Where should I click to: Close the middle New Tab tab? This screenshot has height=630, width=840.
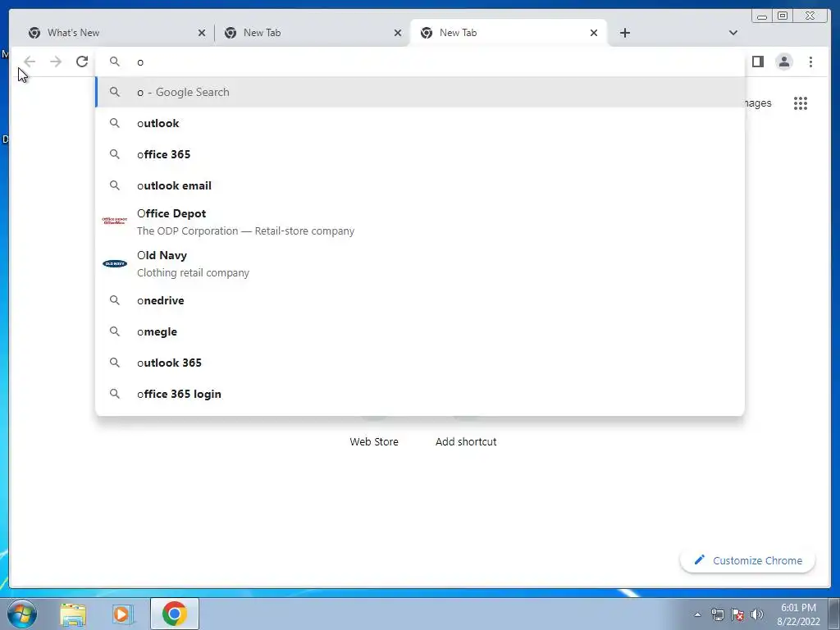pos(398,33)
